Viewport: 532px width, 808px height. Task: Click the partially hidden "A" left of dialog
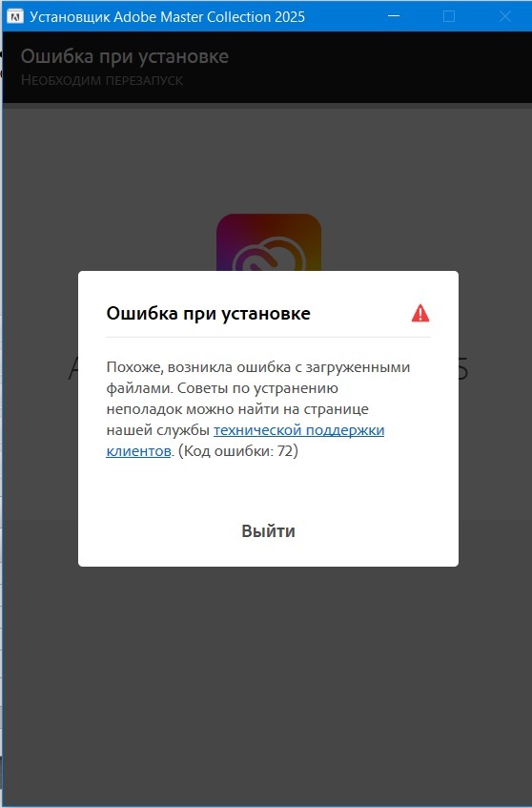coord(73,368)
